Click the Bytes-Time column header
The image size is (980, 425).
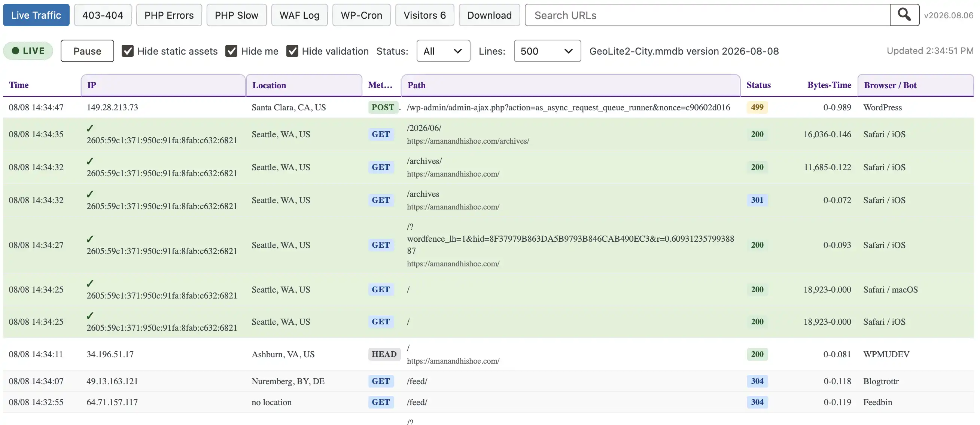tap(830, 85)
